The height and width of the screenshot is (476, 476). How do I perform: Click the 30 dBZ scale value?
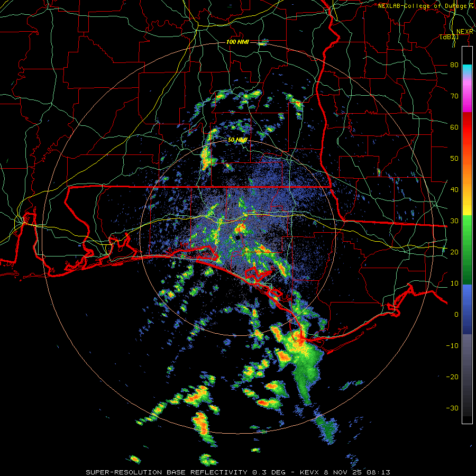point(454,221)
